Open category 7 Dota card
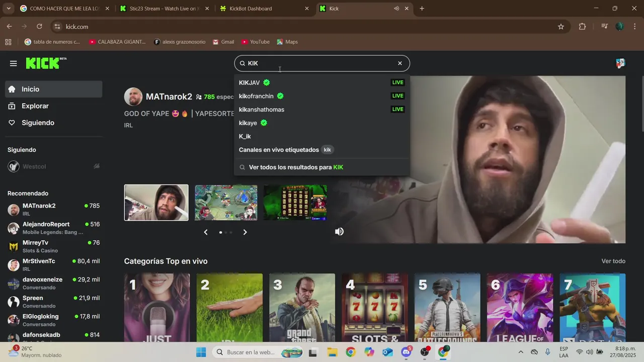 coord(593,308)
